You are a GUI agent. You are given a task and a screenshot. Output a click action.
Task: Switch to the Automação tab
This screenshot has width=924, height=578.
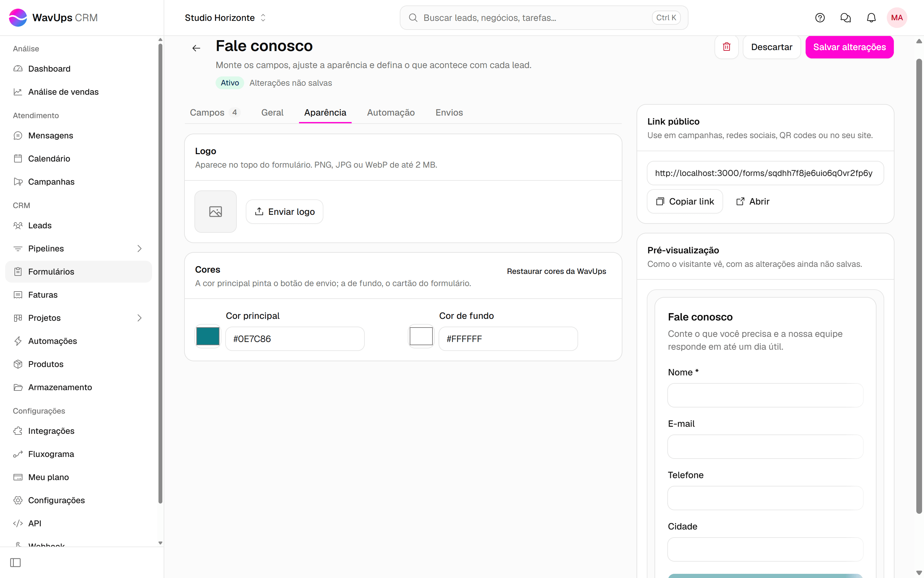(390, 112)
